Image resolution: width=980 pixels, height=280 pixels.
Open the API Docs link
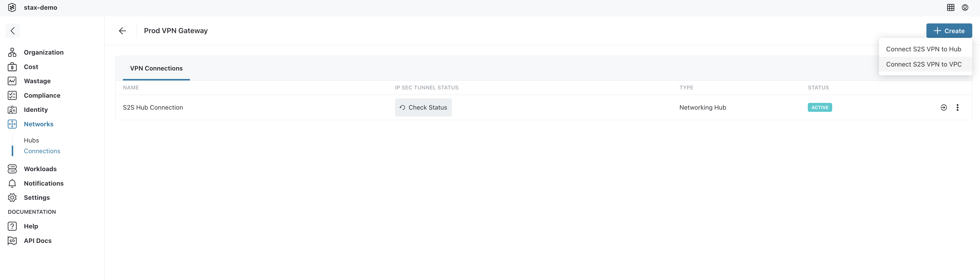point(38,241)
